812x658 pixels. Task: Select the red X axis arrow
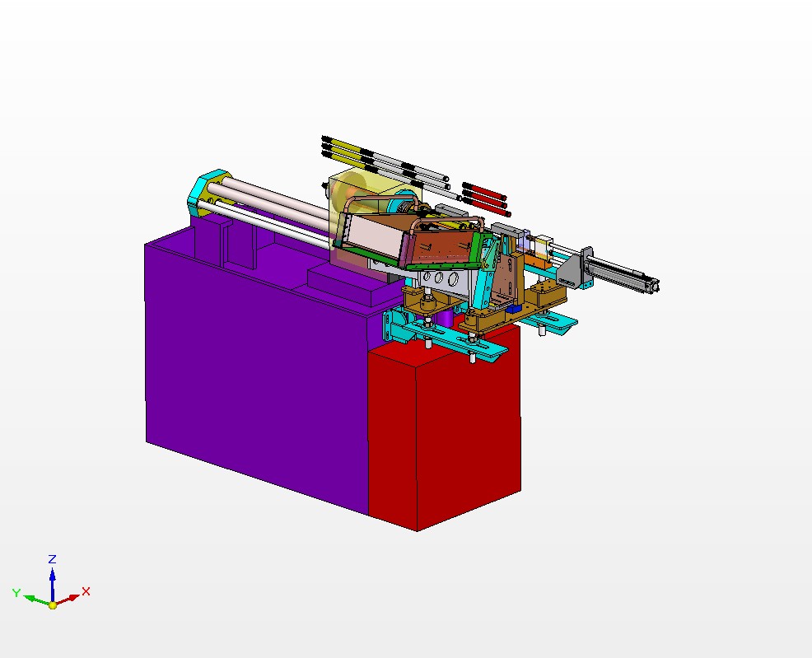(x=68, y=600)
